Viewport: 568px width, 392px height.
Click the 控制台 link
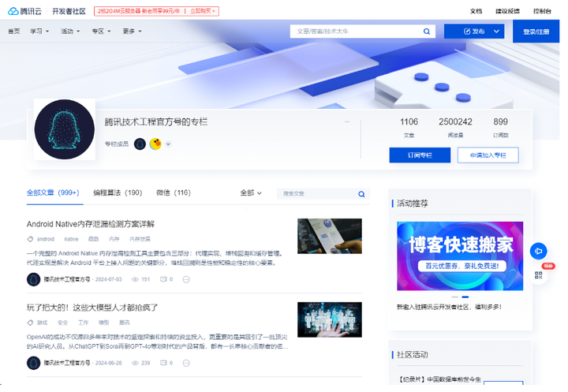tap(542, 11)
